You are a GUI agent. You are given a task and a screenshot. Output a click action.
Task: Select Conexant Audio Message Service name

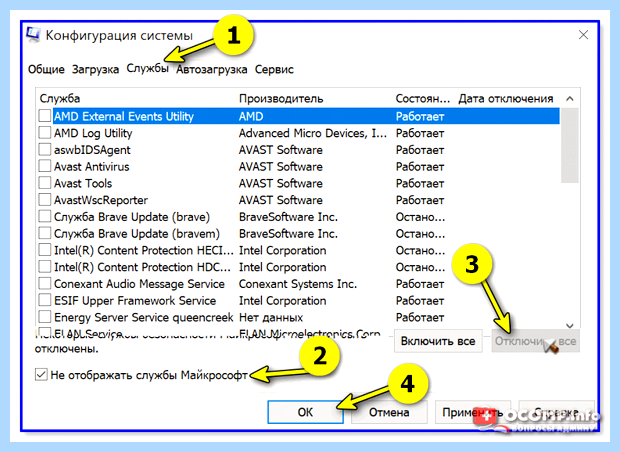point(139,284)
